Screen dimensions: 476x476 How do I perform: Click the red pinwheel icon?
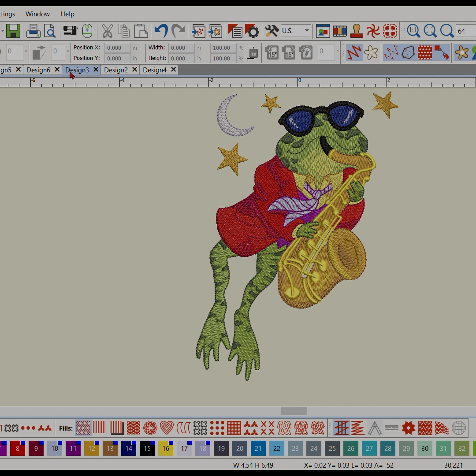pyautogui.click(x=373, y=31)
